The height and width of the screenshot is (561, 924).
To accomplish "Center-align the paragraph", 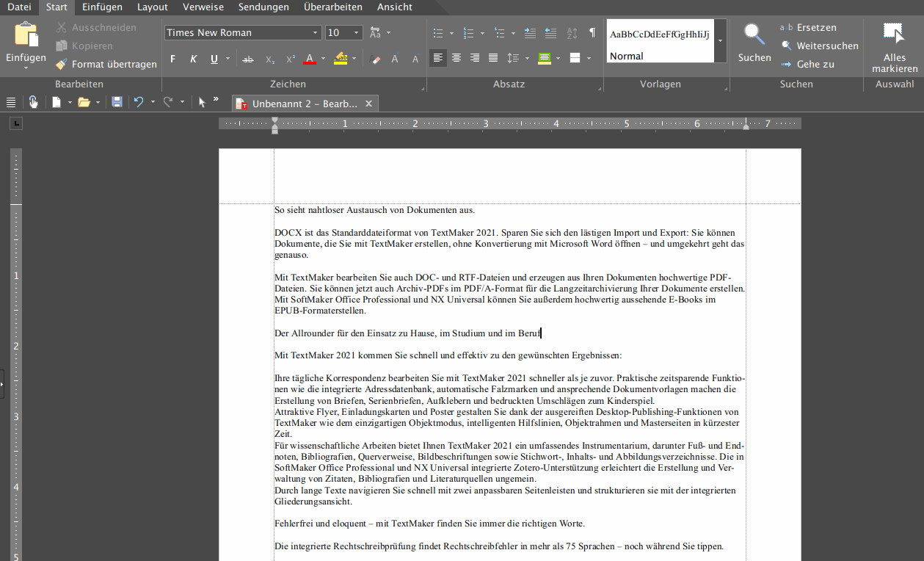I will pyautogui.click(x=456, y=58).
